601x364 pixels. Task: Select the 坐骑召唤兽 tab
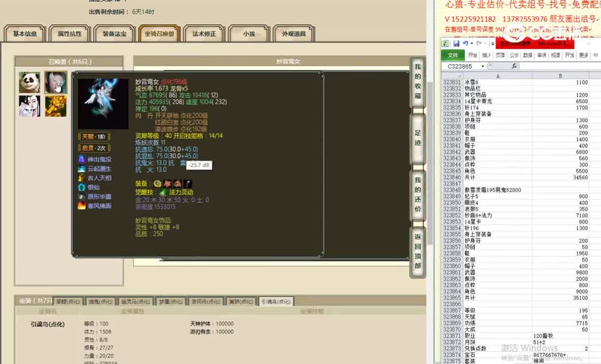(x=159, y=34)
